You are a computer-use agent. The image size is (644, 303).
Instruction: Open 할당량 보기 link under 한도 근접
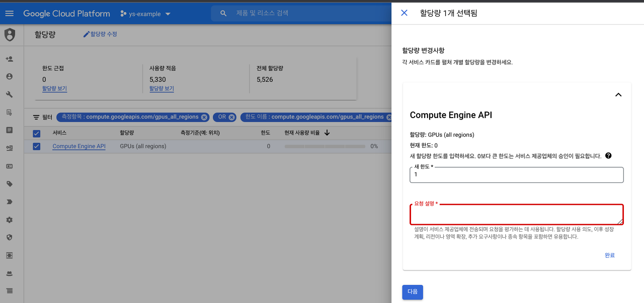54,88
